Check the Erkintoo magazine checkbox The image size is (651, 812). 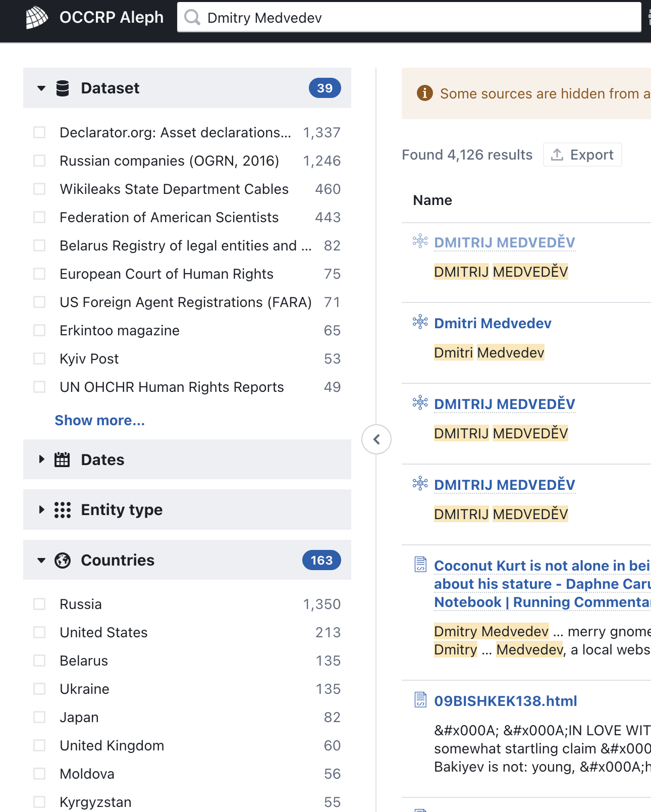pyautogui.click(x=39, y=330)
